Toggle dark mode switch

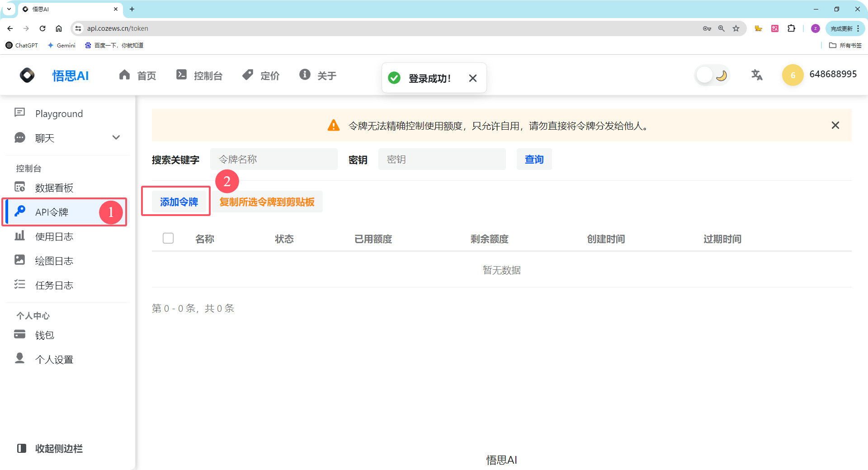(x=712, y=75)
